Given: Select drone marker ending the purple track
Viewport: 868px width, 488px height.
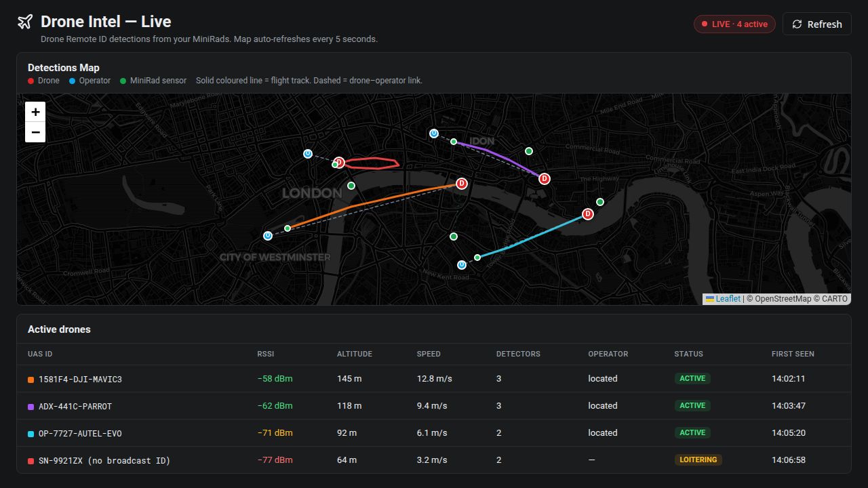Looking at the screenshot, I should click(x=545, y=179).
